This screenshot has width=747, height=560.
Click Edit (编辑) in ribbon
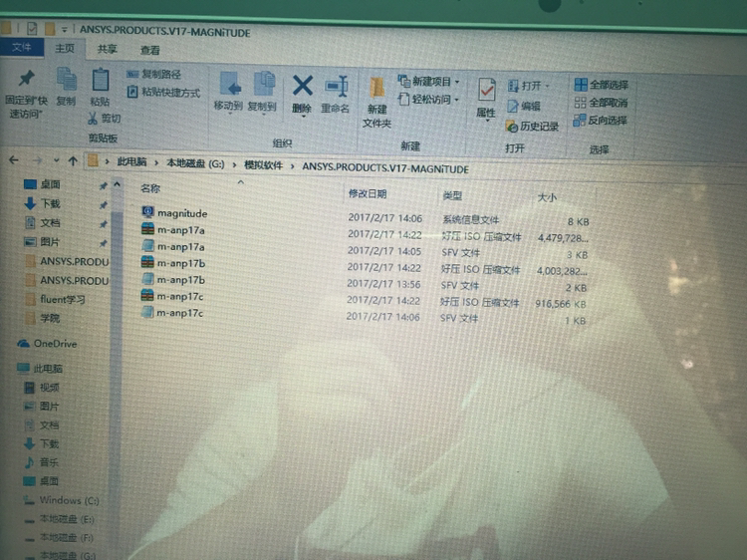pyautogui.click(x=523, y=106)
